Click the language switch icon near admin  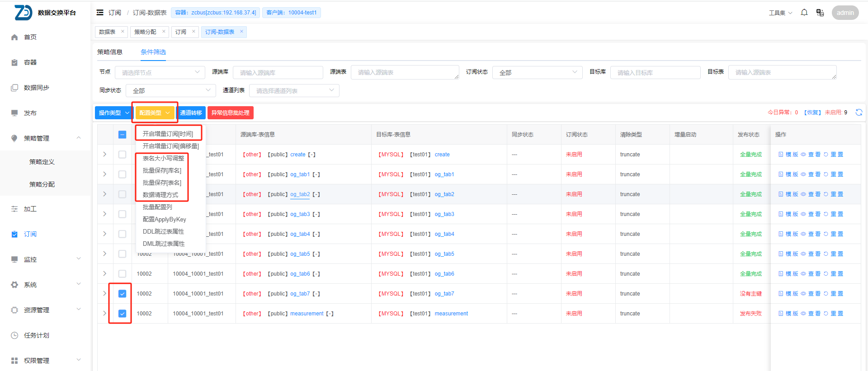click(820, 13)
